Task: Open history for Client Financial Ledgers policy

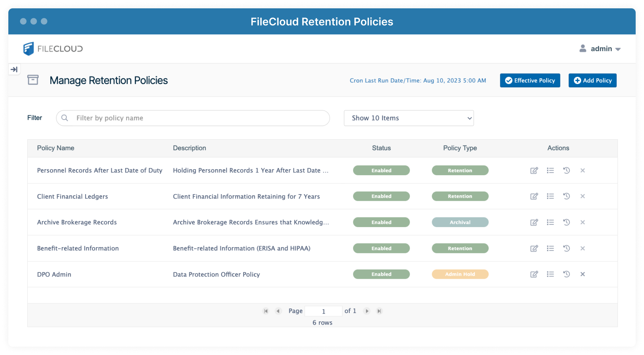Action: (566, 196)
